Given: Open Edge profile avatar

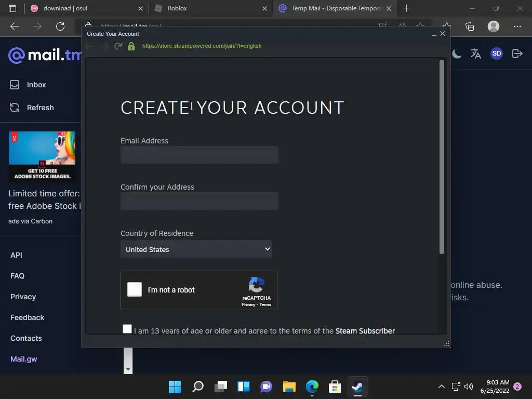Looking at the screenshot, I should click(x=494, y=26).
